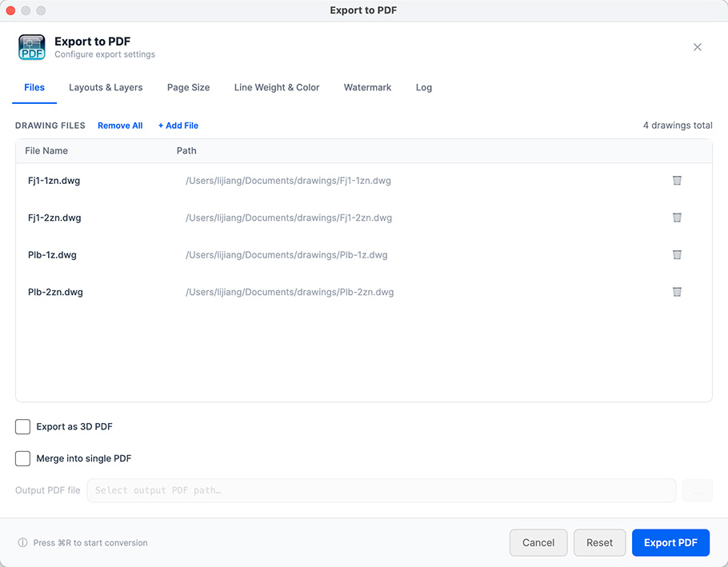Switch to the Files tab
The height and width of the screenshot is (567, 728).
(x=34, y=88)
